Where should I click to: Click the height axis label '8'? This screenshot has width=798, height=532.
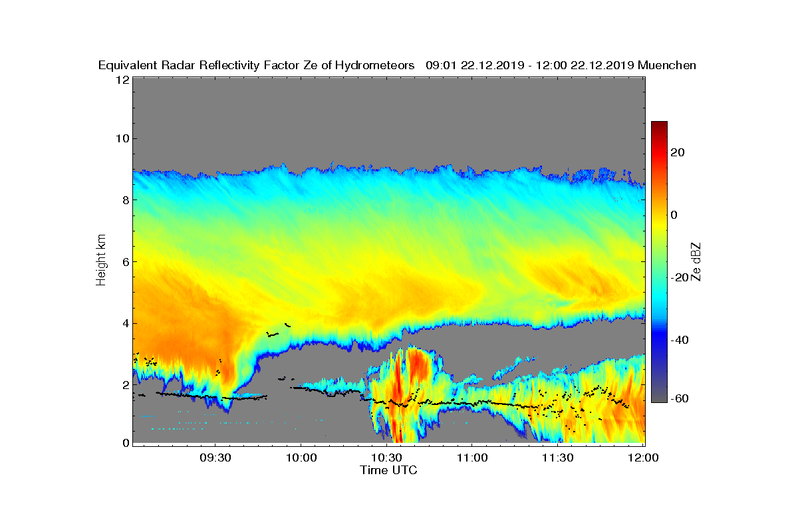click(x=124, y=200)
